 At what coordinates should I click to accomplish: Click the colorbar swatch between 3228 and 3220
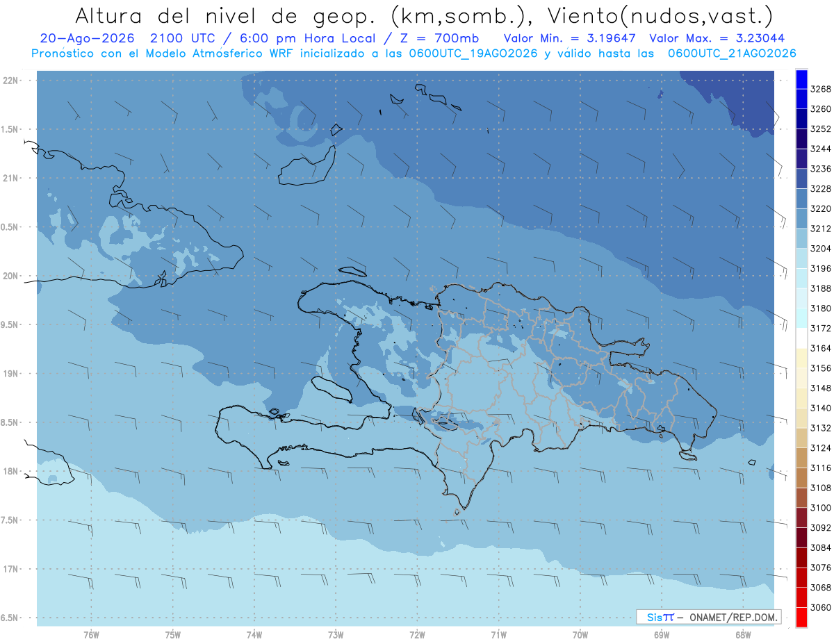[x=801, y=198]
